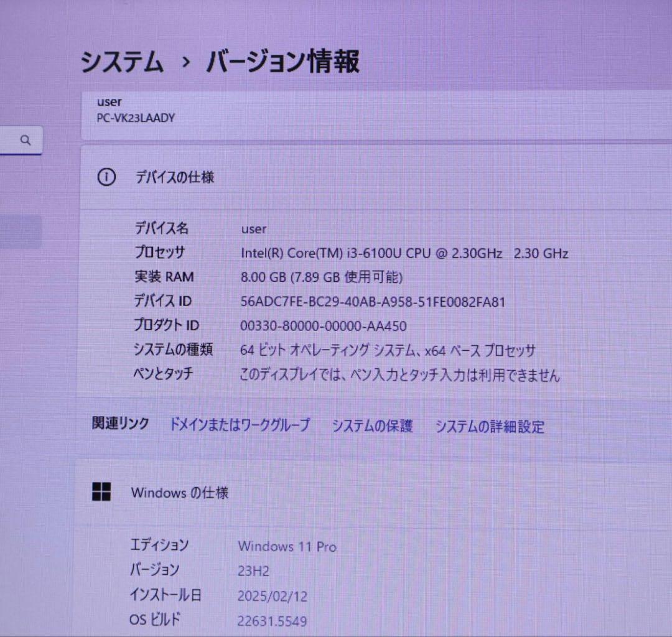
Task: Click the エディション label
Action: [x=159, y=544]
